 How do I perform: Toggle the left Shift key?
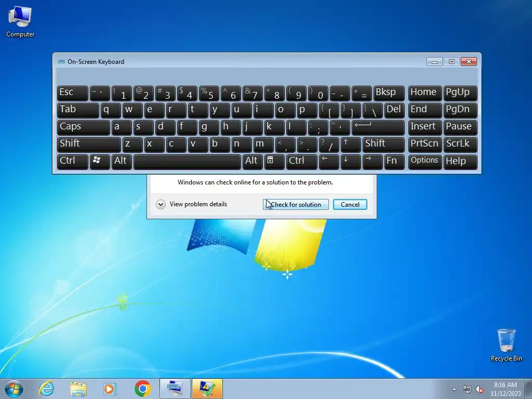click(x=89, y=144)
